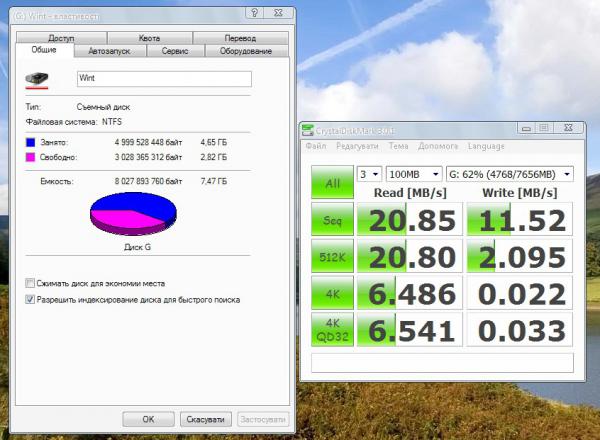The height and width of the screenshot is (440, 600).
Task: Uncheck allow disk indexing for fast search
Action: 29,298
